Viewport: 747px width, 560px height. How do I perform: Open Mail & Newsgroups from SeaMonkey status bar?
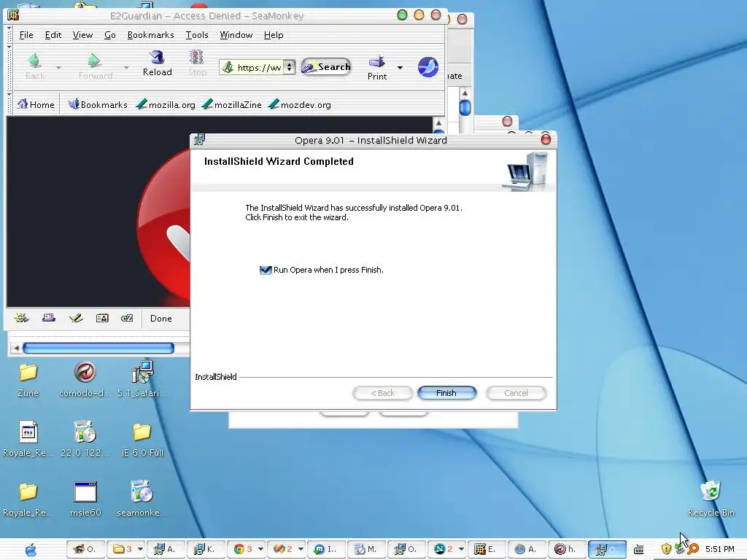tap(49, 318)
